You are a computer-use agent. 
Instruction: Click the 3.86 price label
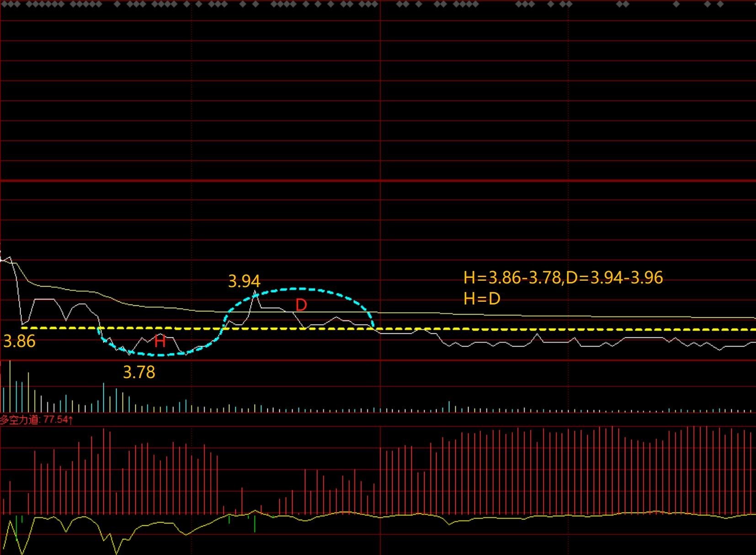point(19,341)
